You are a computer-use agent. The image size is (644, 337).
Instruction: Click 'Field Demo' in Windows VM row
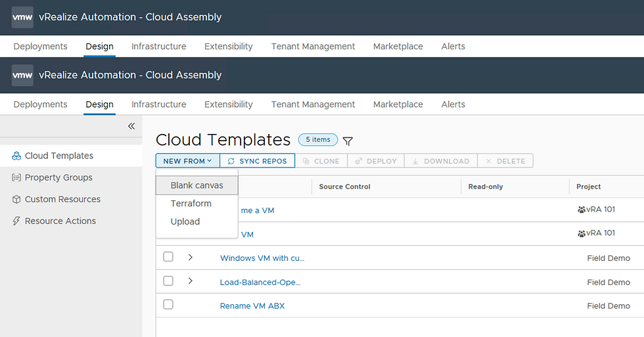609,258
